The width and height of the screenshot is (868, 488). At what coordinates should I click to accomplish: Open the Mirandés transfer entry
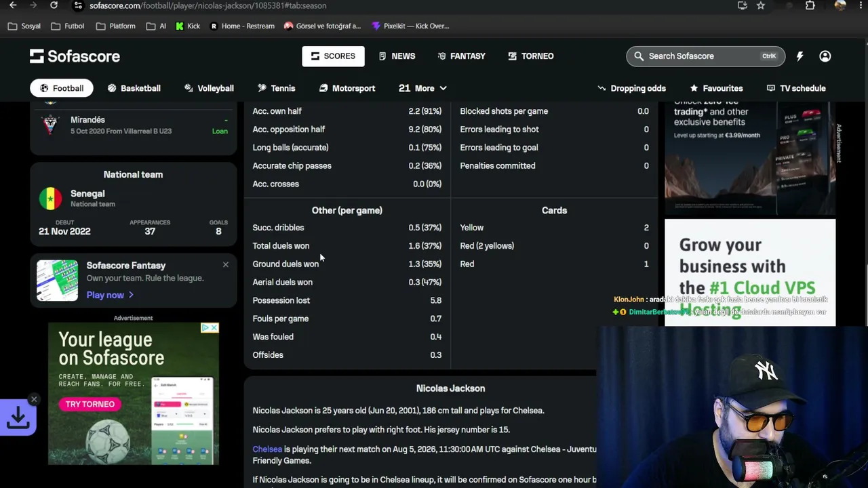coord(134,125)
